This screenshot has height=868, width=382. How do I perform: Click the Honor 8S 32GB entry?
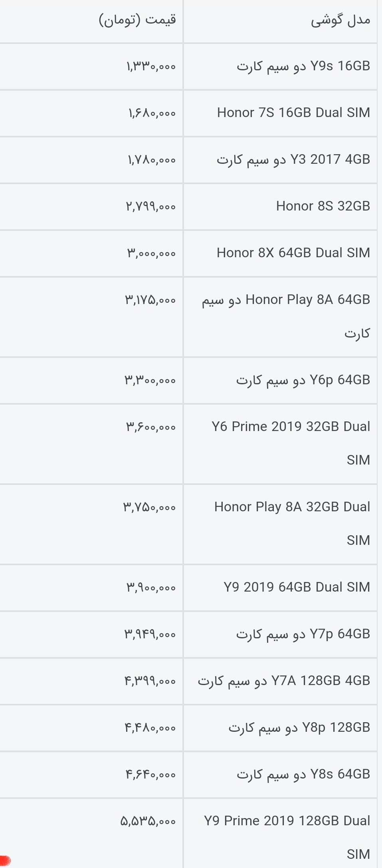tap(323, 206)
